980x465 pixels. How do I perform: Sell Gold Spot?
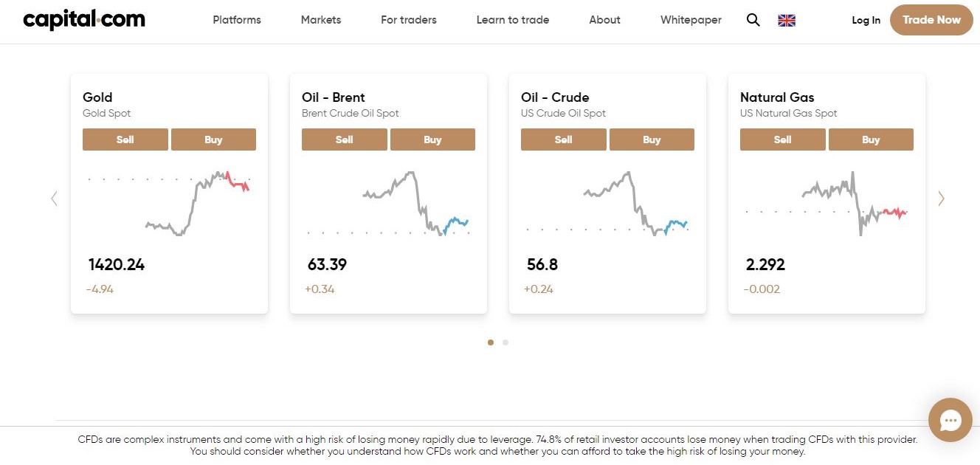point(125,139)
